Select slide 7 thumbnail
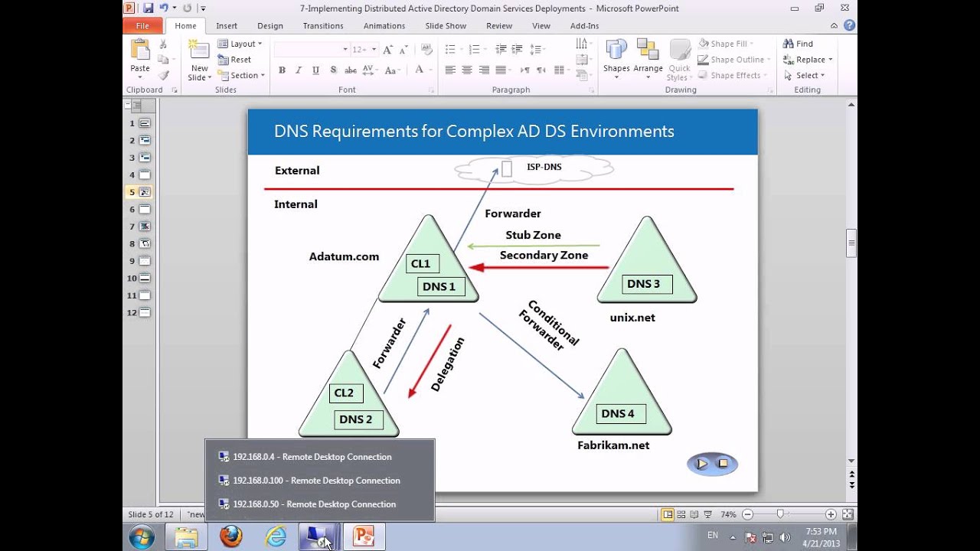The width and height of the screenshot is (980, 551). [145, 227]
